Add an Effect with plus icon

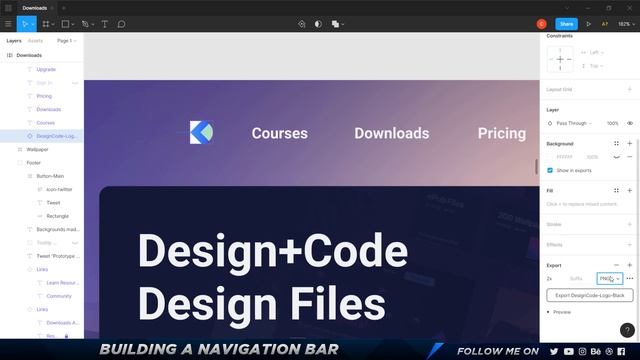point(629,244)
